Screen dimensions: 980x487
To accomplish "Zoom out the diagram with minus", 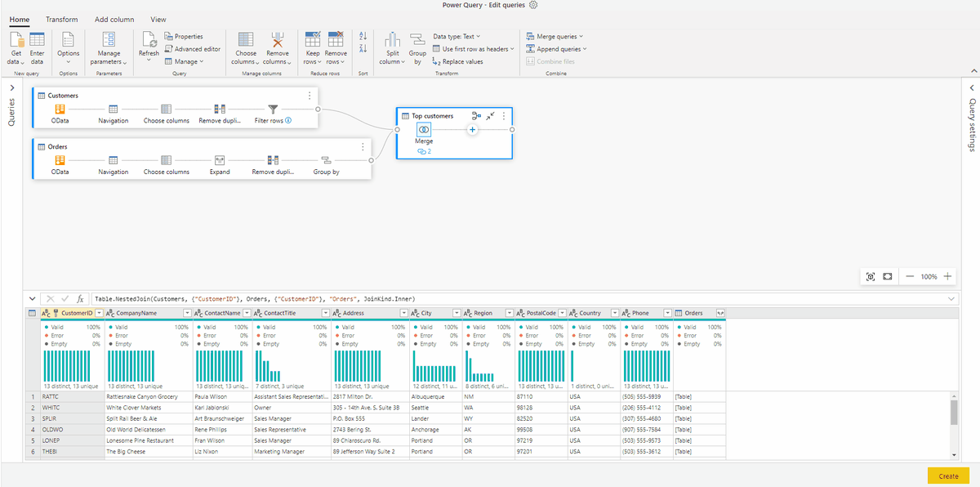I will (x=910, y=277).
